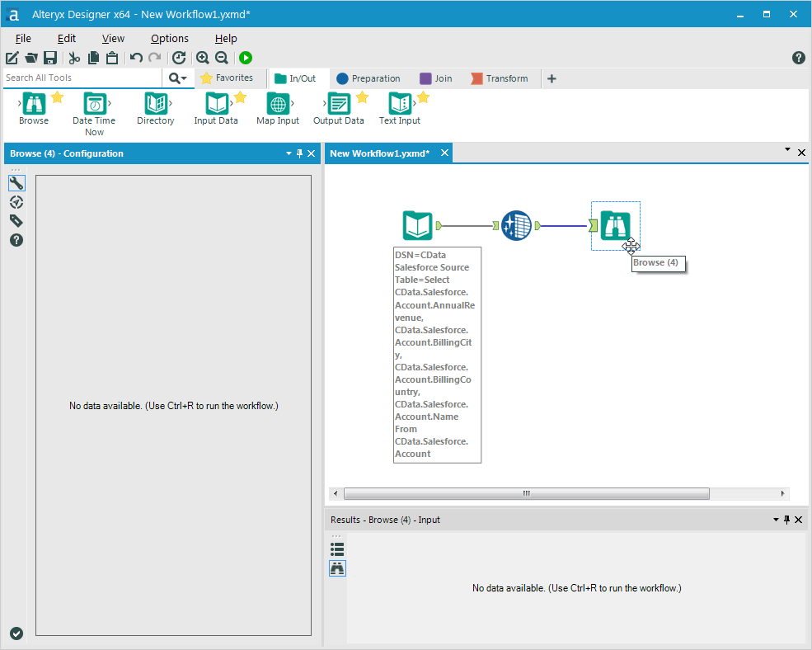Viewport: 812px width, 650px height.
Task: Zoom in on the canvas
Action: pyautogui.click(x=203, y=58)
